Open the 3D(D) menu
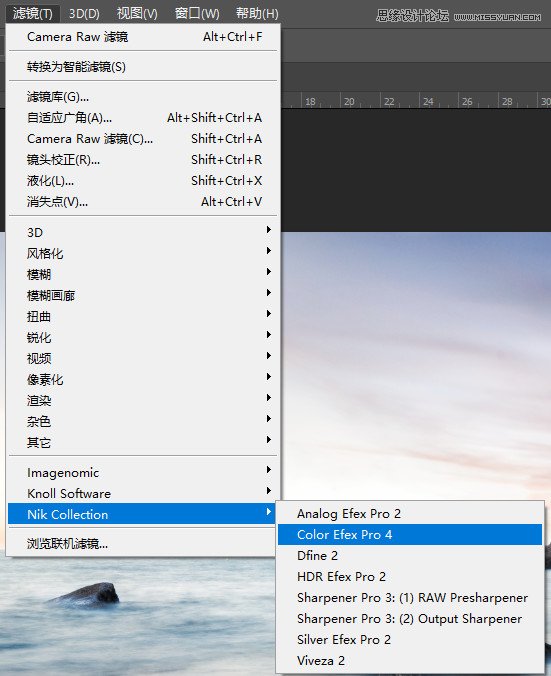Screen dimensions: 551x676 click(x=84, y=13)
